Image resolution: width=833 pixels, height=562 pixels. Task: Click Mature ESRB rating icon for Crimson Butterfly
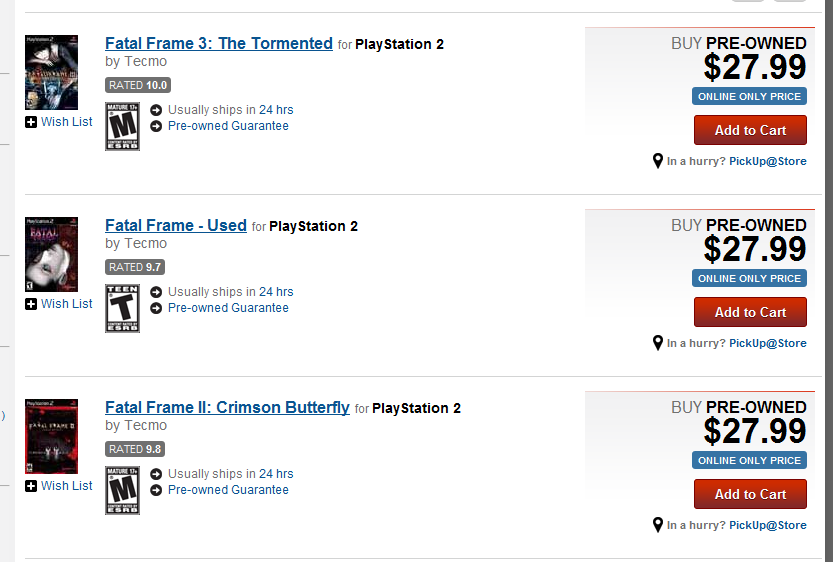(122, 490)
